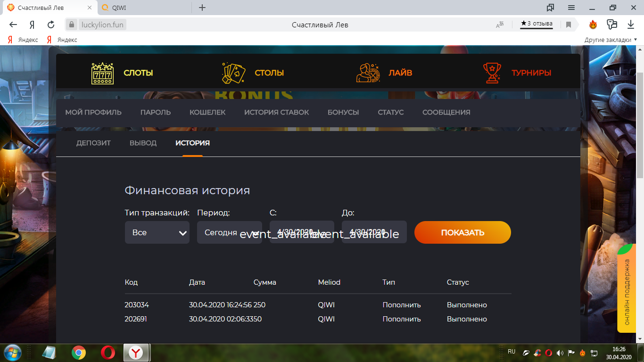The width and height of the screenshot is (644, 362).
Task: Open the Windows Start menu
Action: [x=12, y=353]
